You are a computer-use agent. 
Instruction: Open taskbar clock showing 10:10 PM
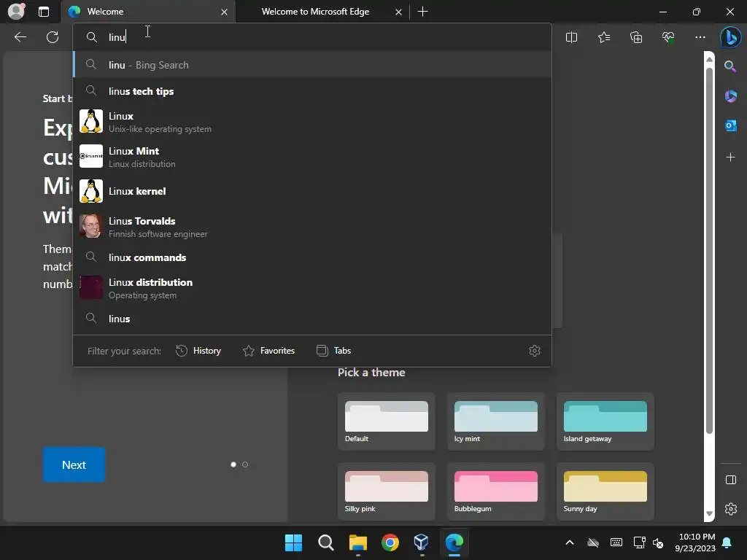click(x=694, y=542)
